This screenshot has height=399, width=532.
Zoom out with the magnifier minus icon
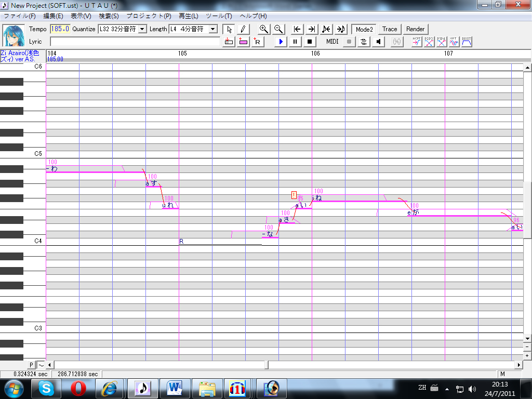coord(278,29)
